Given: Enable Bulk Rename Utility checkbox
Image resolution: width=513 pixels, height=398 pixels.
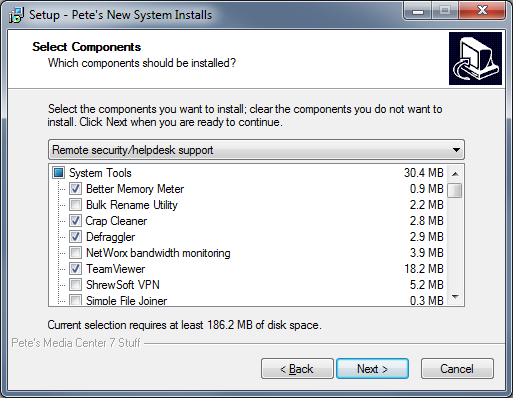Looking at the screenshot, I should [x=75, y=205].
